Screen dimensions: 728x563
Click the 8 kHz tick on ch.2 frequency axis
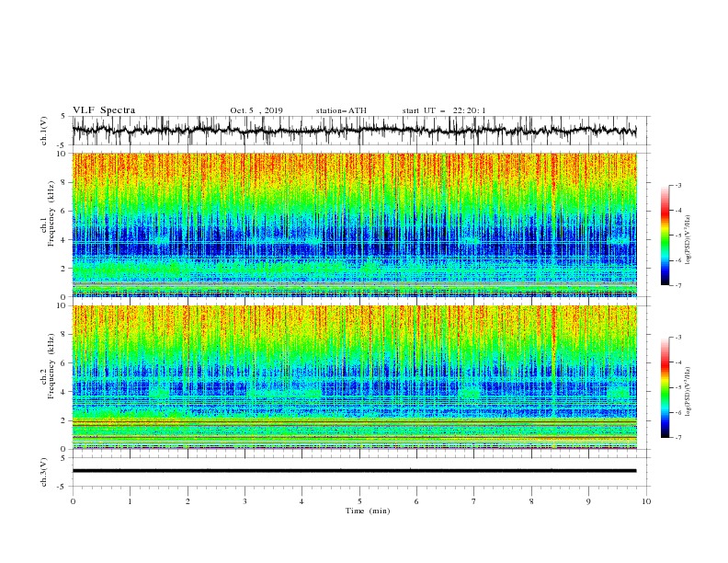[64, 335]
